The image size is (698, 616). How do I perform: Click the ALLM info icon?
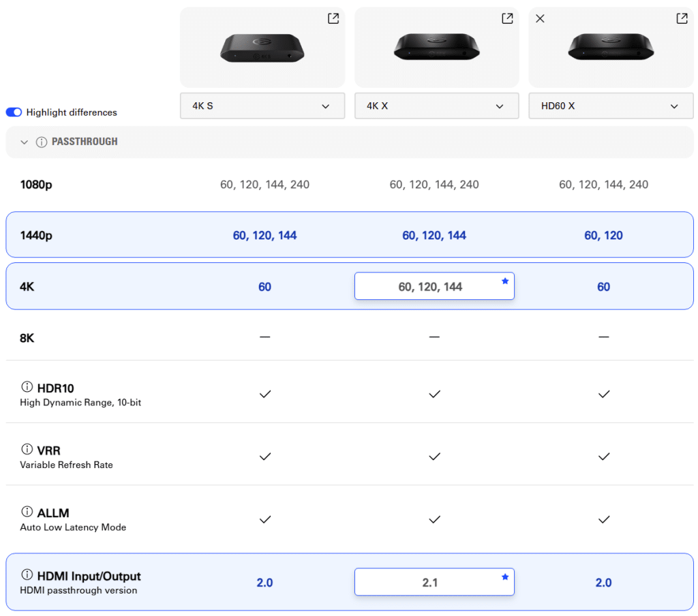tap(27, 512)
